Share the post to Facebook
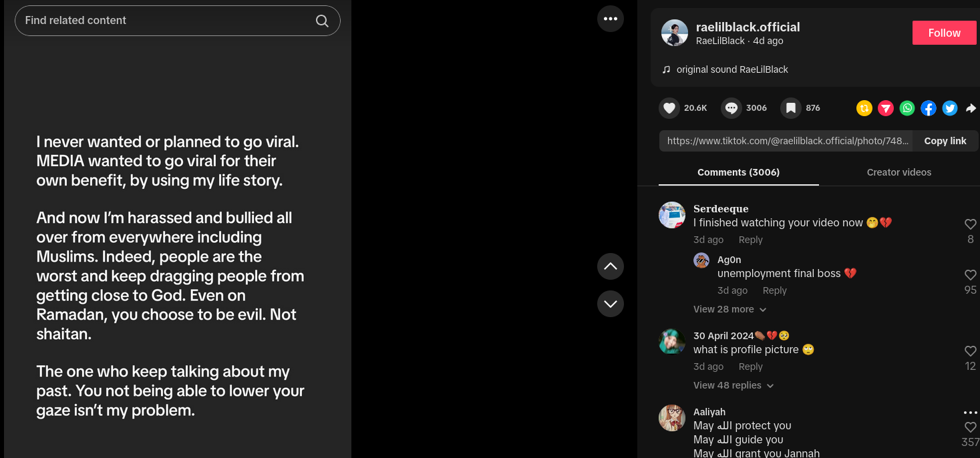Screen dimensions: 980x458 (928, 108)
